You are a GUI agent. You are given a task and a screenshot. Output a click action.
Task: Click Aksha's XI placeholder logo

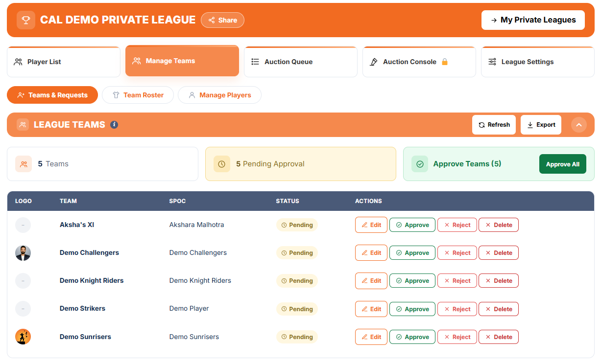[23, 225]
